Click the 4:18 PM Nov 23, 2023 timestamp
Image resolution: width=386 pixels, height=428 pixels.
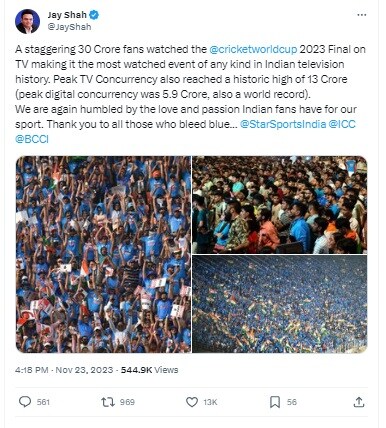(x=64, y=370)
